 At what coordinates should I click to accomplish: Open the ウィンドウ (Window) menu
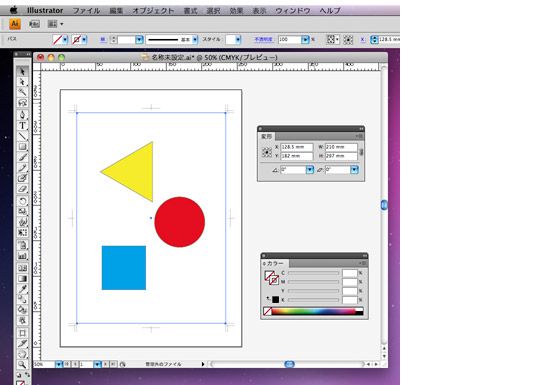[x=293, y=11]
